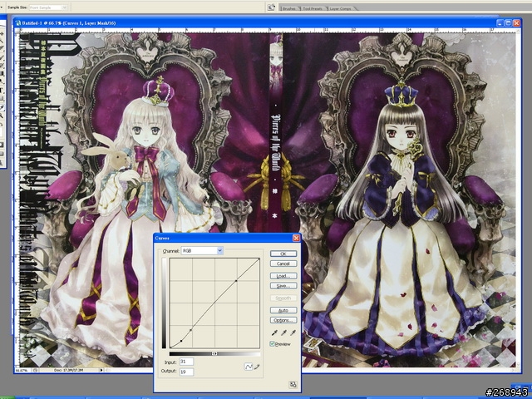Switch to the Brushes palette tab
The width and height of the screenshot is (532, 399).
point(289,8)
